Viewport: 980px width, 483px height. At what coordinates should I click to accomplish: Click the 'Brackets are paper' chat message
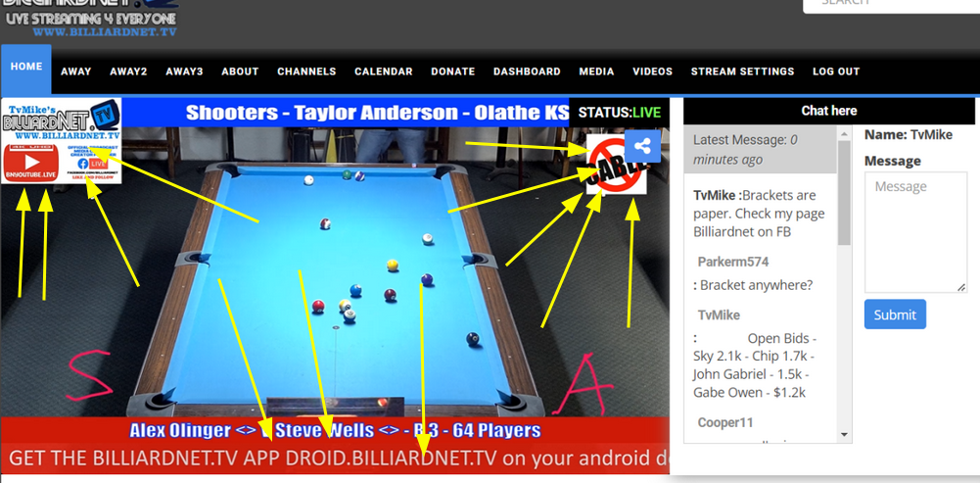[x=759, y=214]
